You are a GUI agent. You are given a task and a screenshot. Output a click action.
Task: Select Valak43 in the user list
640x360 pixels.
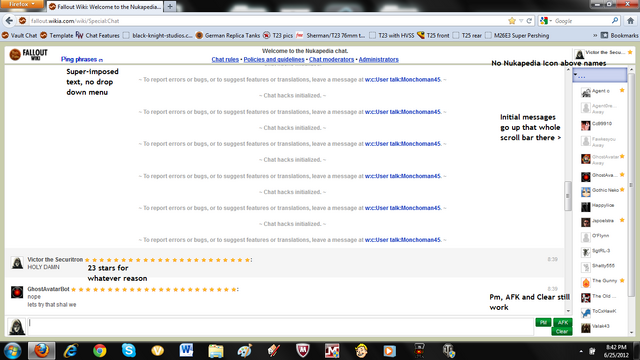coord(601,327)
